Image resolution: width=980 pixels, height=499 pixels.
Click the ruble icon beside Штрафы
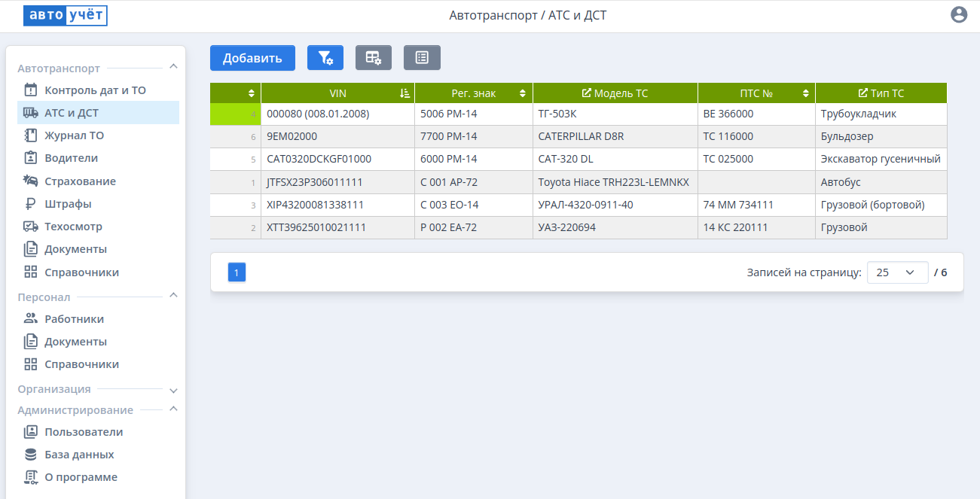tap(31, 203)
